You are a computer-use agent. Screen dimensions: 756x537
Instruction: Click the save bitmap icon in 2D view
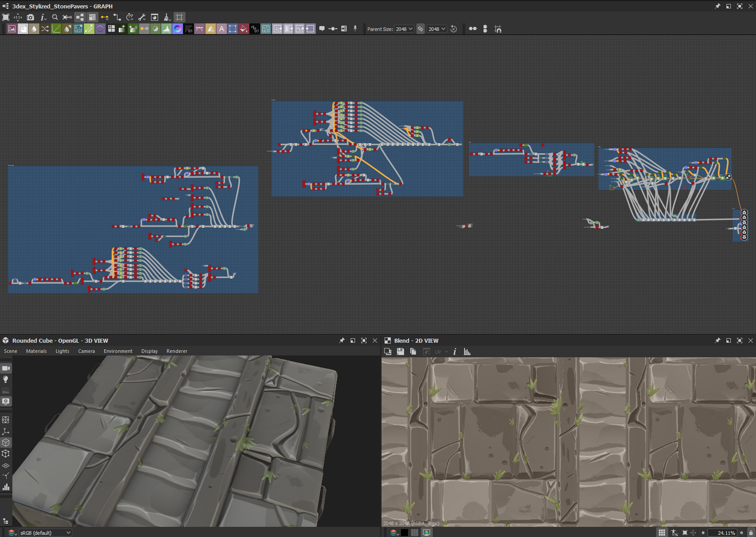coord(401,352)
